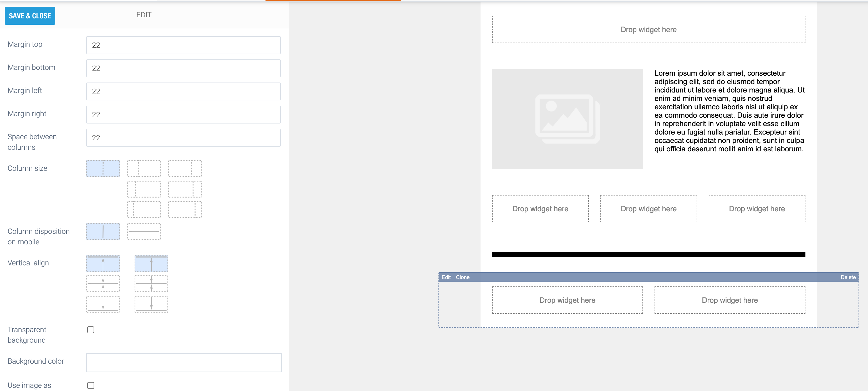The image size is (868, 391).
Task: Select the full-width top drop widget zone
Action: coord(648,29)
